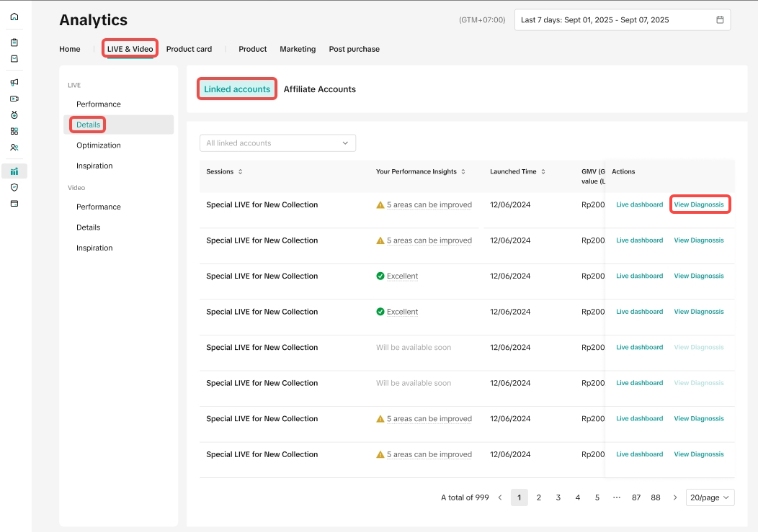
Task: Jump to page 88 in pagination
Action: (x=656, y=497)
